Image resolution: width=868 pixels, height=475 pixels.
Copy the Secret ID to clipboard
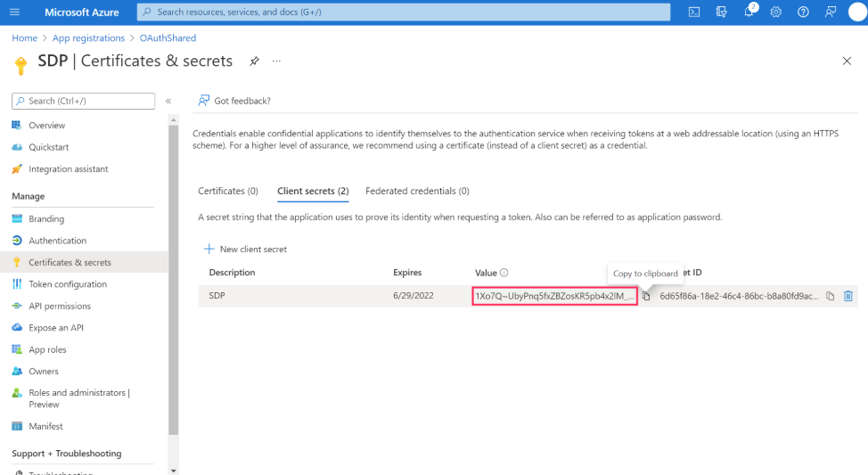point(830,296)
